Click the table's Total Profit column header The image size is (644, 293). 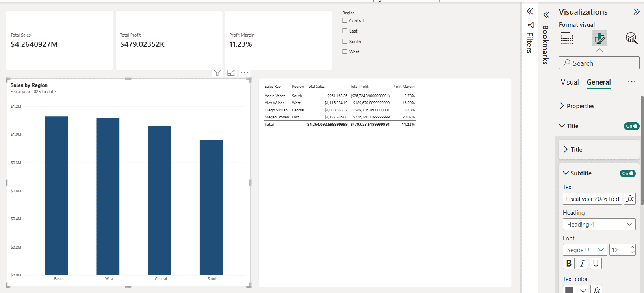359,87
